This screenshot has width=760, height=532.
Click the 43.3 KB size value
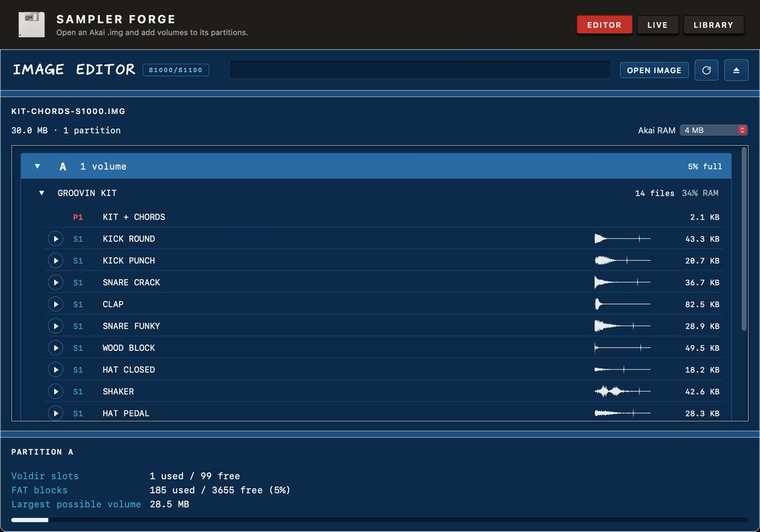click(702, 239)
